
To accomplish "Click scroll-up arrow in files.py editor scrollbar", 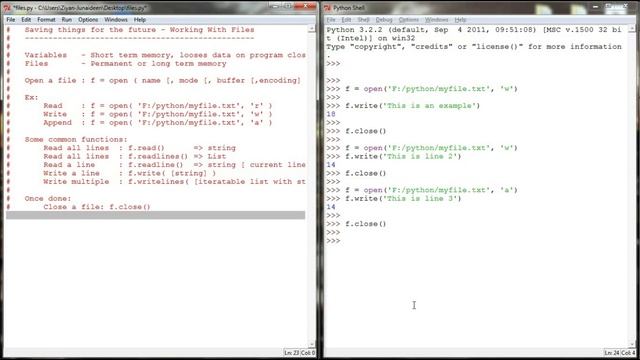I will 311,29.
